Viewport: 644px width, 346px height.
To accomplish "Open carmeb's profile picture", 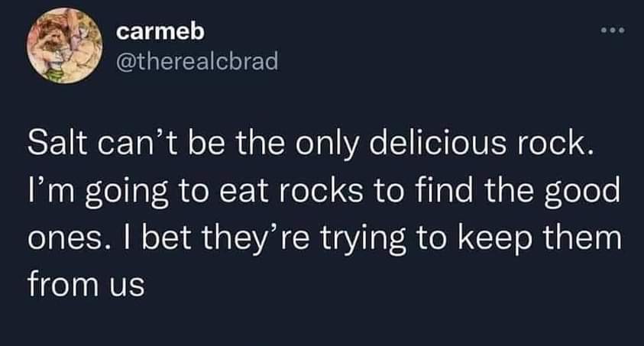I will [x=64, y=46].
